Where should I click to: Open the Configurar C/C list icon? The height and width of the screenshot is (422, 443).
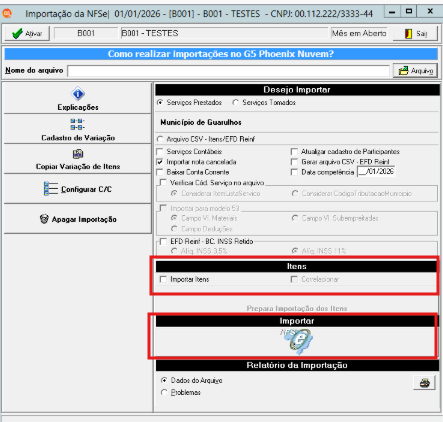pyautogui.click(x=51, y=189)
